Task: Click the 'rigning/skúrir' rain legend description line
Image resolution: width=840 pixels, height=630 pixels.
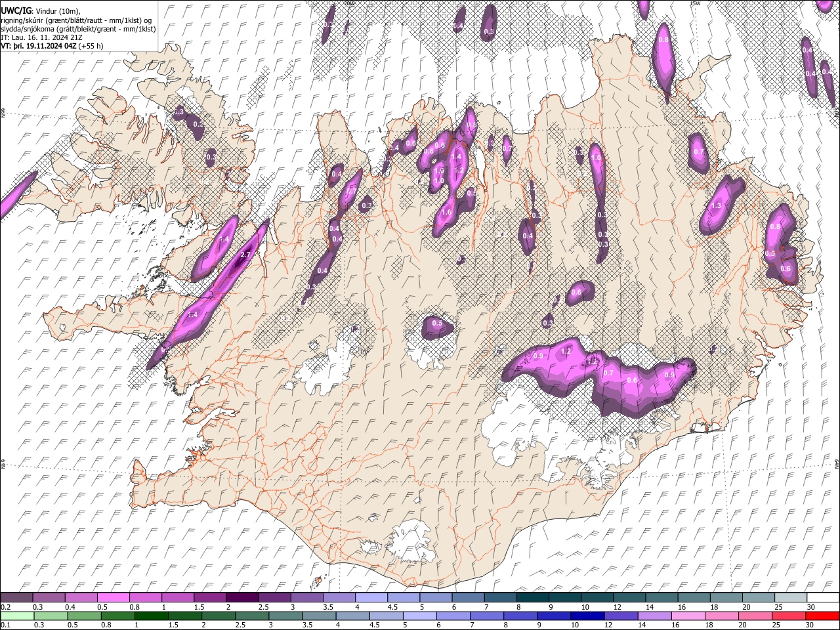Action: [76, 20]
